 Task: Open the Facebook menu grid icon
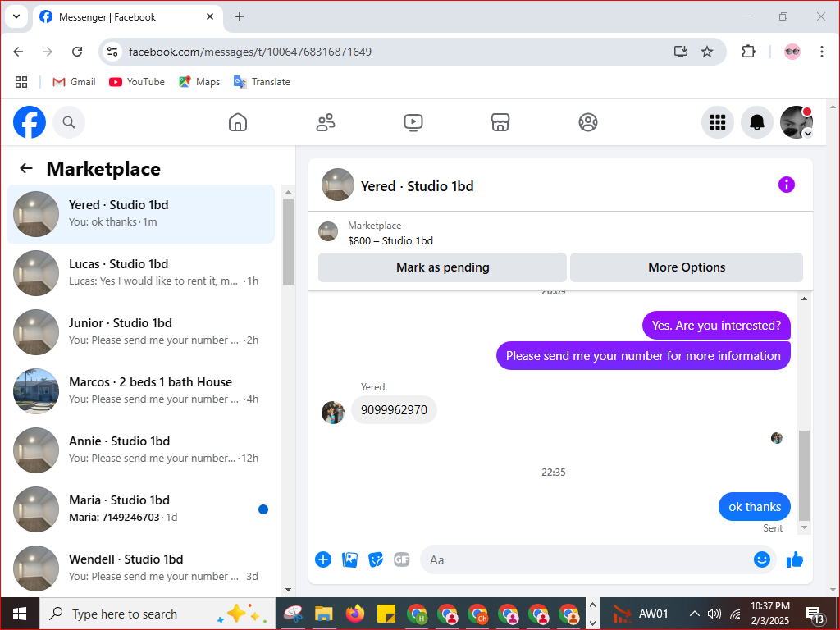coord(717,122)
